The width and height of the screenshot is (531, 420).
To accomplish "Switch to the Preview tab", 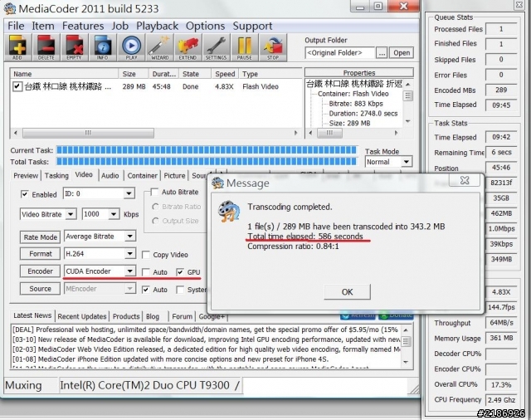I will tap(26, 176).
